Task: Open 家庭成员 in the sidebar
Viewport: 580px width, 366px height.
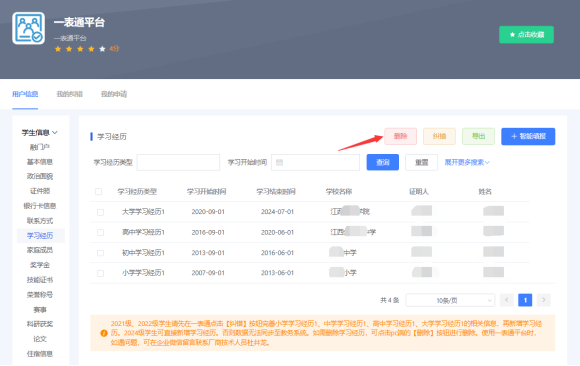Action: tap(40, 251)
